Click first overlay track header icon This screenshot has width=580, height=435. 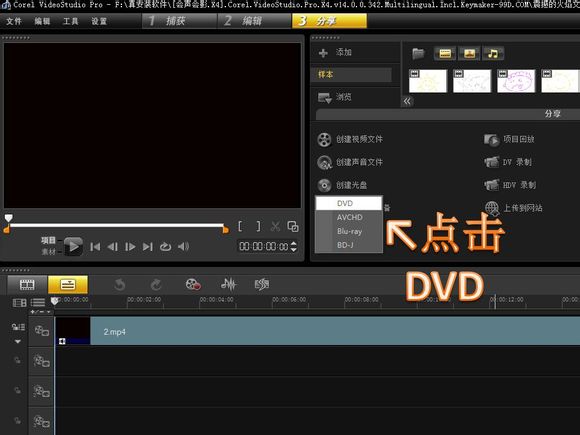[41, 361]
